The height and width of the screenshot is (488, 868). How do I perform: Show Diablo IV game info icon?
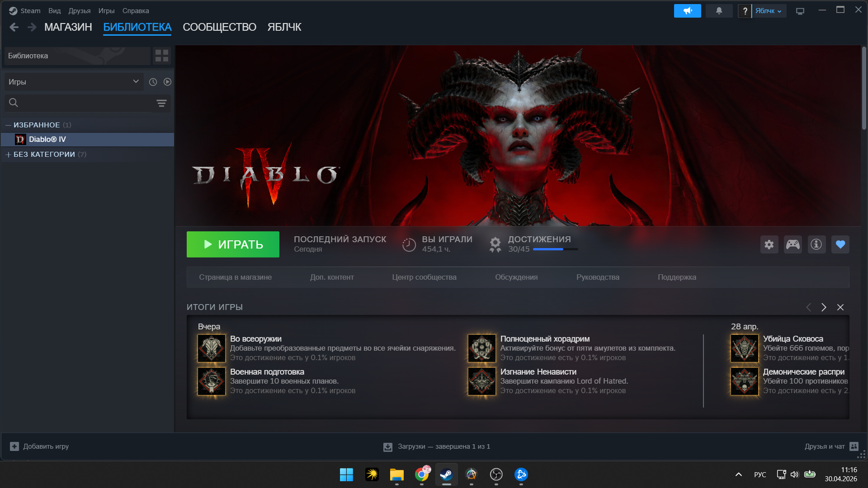(816, 244)
